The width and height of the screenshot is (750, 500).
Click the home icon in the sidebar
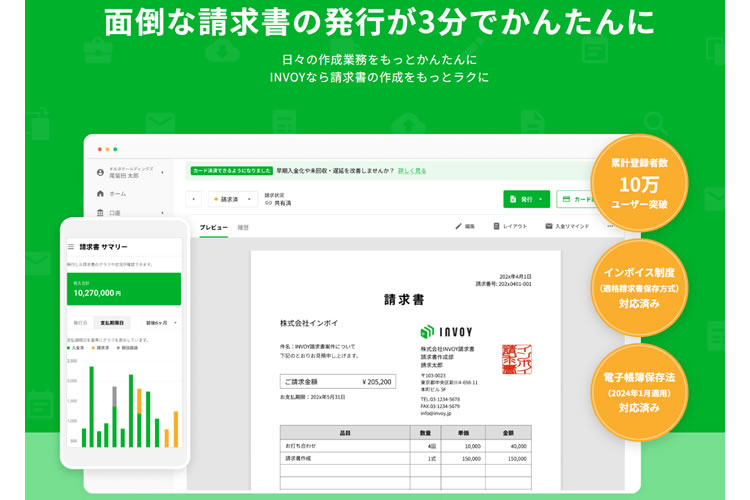100,193
